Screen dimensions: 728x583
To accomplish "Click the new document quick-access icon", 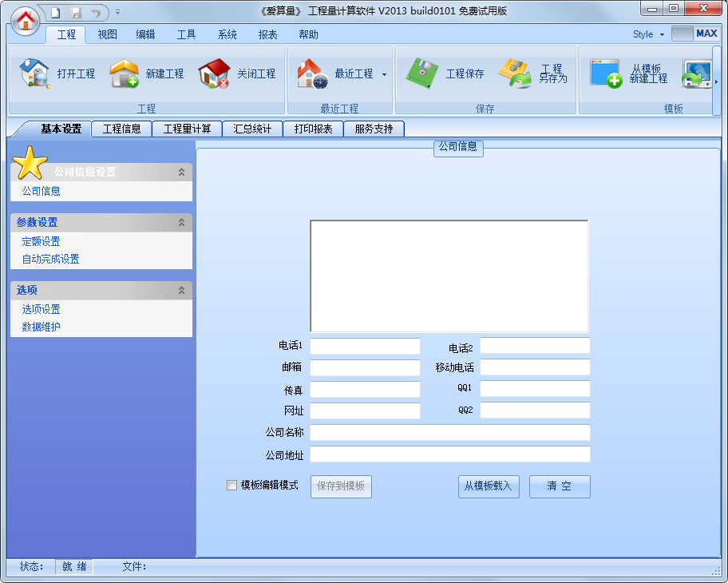I will click(x=55, y=13).
